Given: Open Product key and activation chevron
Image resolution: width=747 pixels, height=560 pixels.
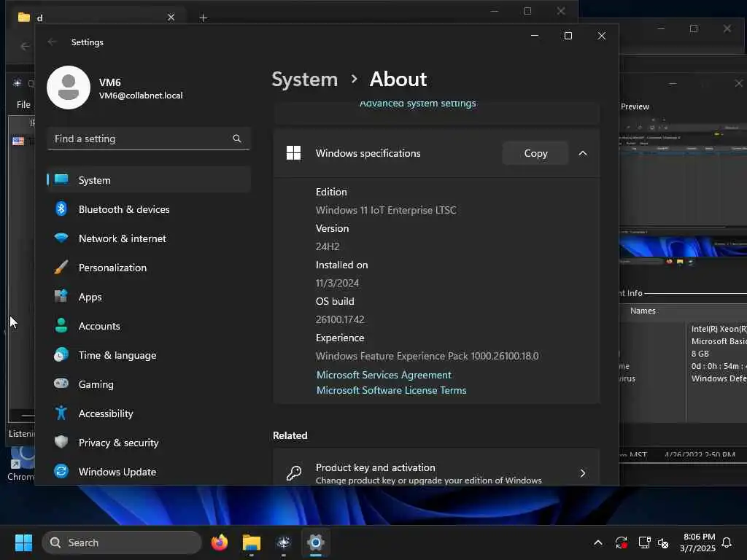Looking at the screenshot, I should click(583, 473).
